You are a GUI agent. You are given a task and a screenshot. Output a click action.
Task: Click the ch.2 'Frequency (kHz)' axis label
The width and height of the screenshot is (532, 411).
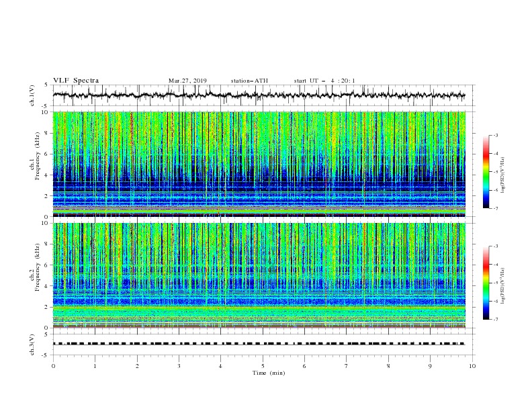click(x=38, y=267)
